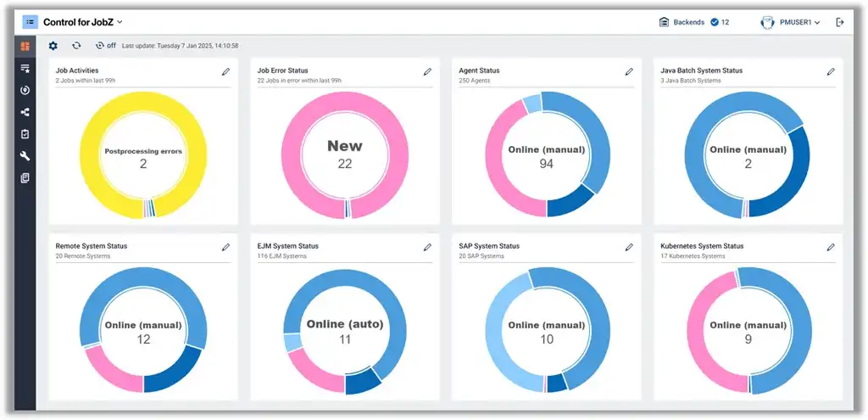Click the logout icon
Viewport: 868px width, 420px height.
coord(840,22)
